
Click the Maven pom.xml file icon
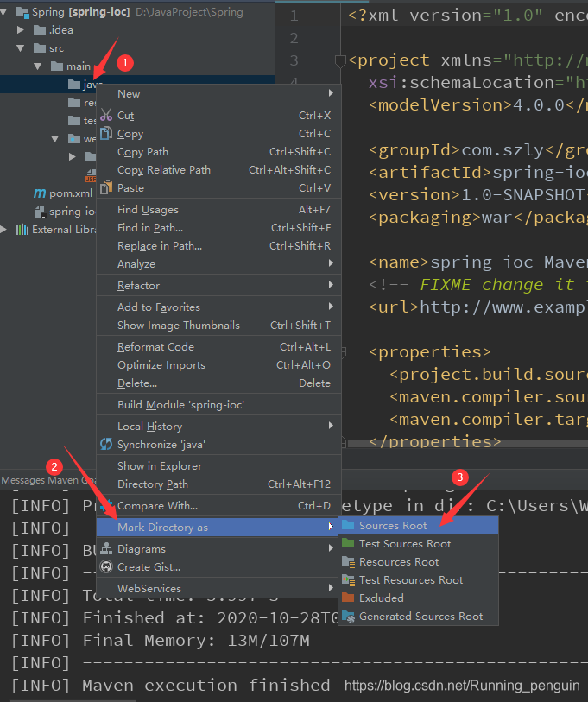pyautogui.click(x=40, y=193)
